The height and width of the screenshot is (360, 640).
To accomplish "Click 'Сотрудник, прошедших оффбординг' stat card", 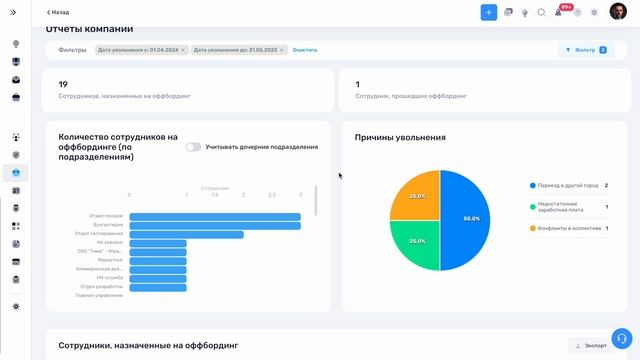I will coord(484,90).
